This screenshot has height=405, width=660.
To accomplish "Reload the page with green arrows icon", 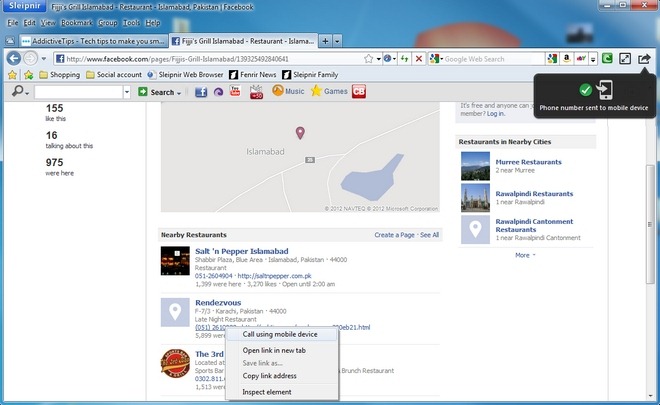I will tap(405, 59).
